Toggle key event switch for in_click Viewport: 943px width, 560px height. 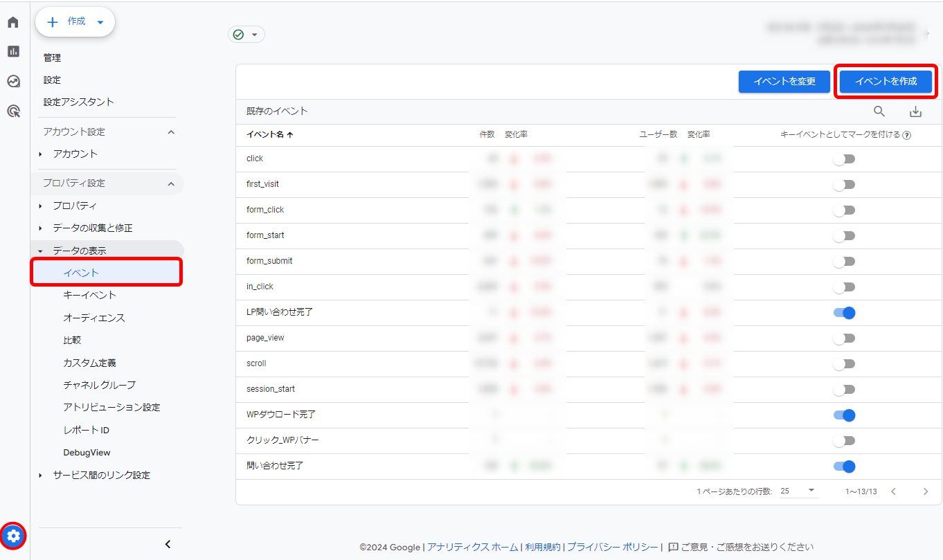pyautogui.click(x=844, y=287)
